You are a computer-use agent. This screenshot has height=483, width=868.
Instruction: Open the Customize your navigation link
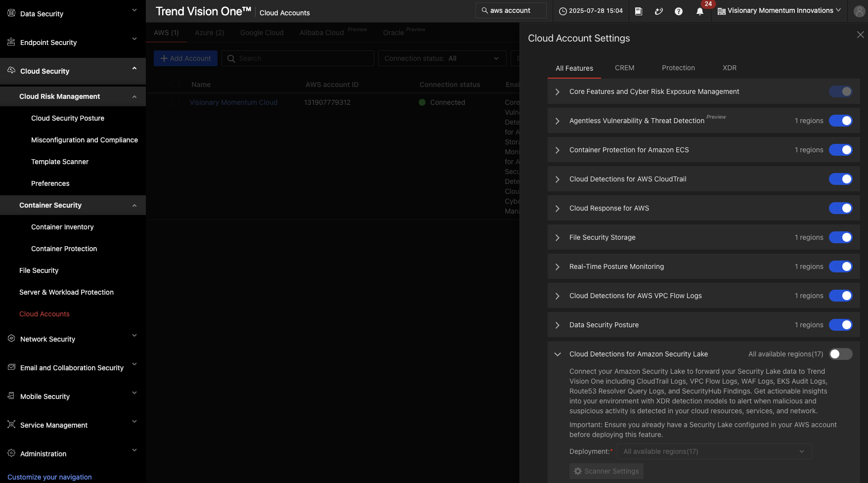click(x=49, y=477)
